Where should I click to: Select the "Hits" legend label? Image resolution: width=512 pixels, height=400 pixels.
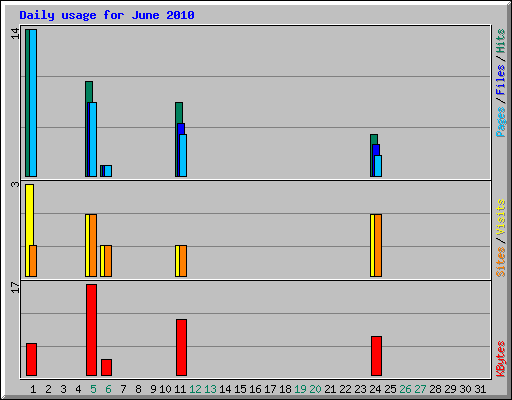[500, 41]
